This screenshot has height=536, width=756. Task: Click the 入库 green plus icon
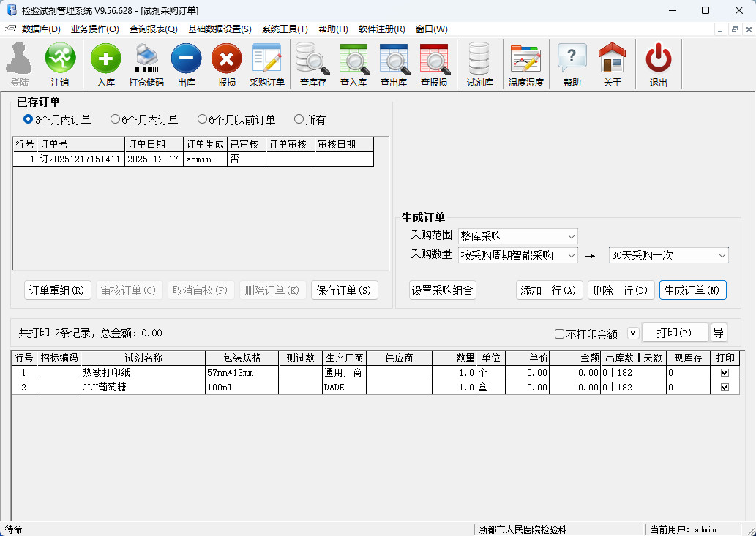tap(106, 58)
